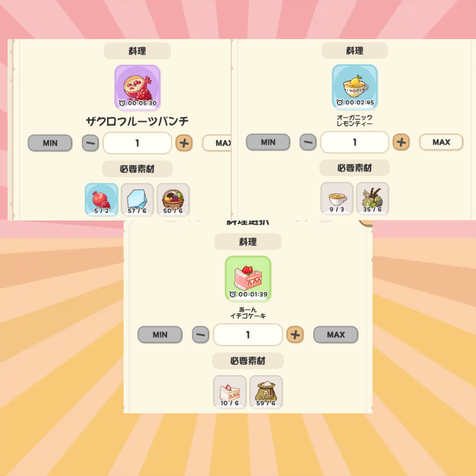
Task: Click strawberry cake MAX button
Action: coord(336,335)
